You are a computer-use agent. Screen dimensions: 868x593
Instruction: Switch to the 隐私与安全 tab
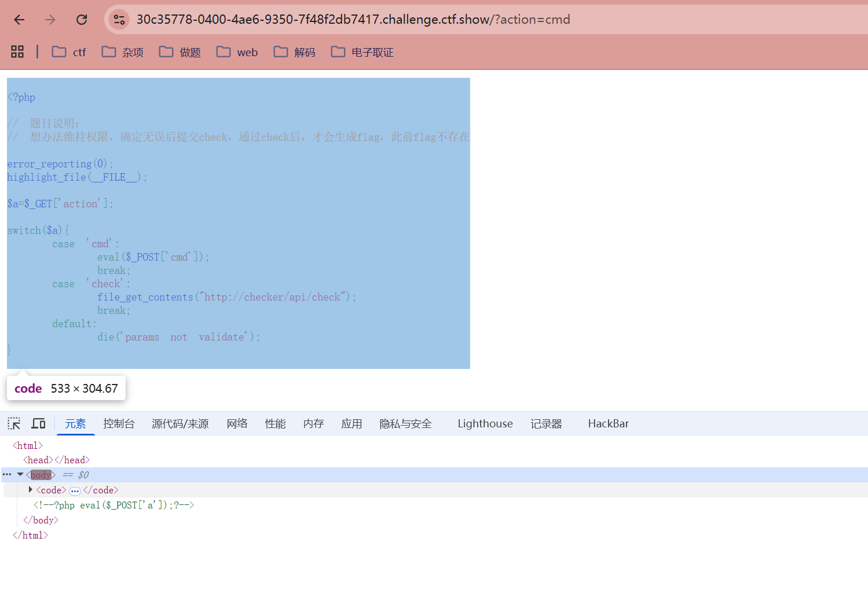coord(405,424)
